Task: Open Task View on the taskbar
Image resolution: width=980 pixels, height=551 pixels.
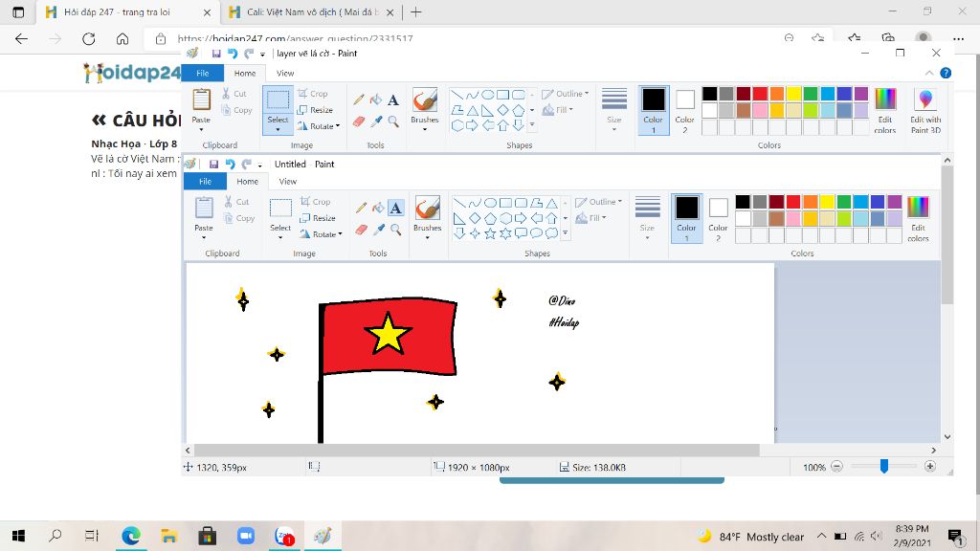Action: (92, 536)
